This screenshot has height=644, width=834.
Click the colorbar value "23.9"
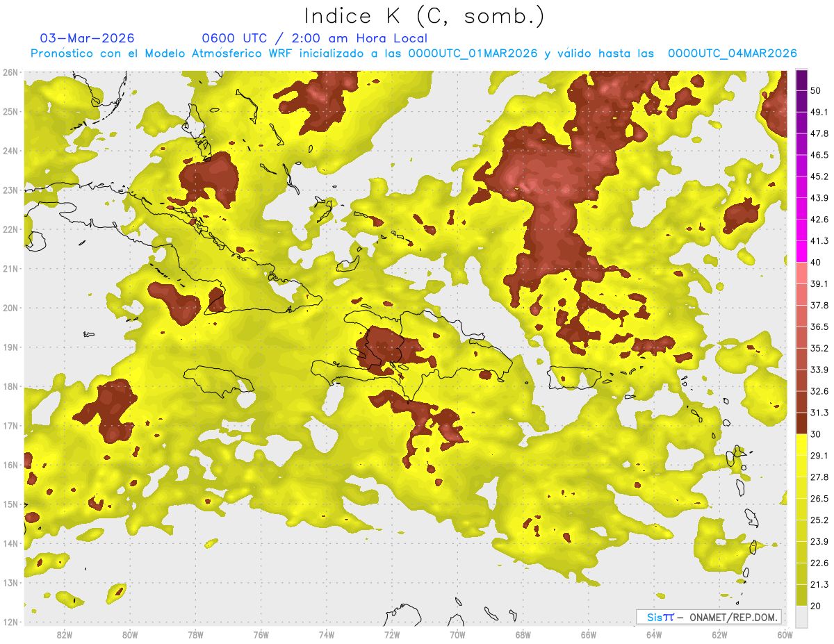coord(819,541)
